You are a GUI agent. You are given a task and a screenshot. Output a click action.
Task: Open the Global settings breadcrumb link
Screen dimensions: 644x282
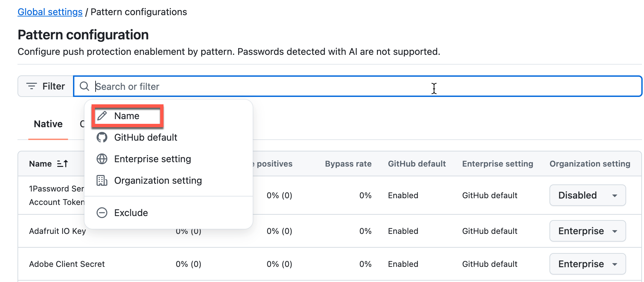tap(50, 12)
